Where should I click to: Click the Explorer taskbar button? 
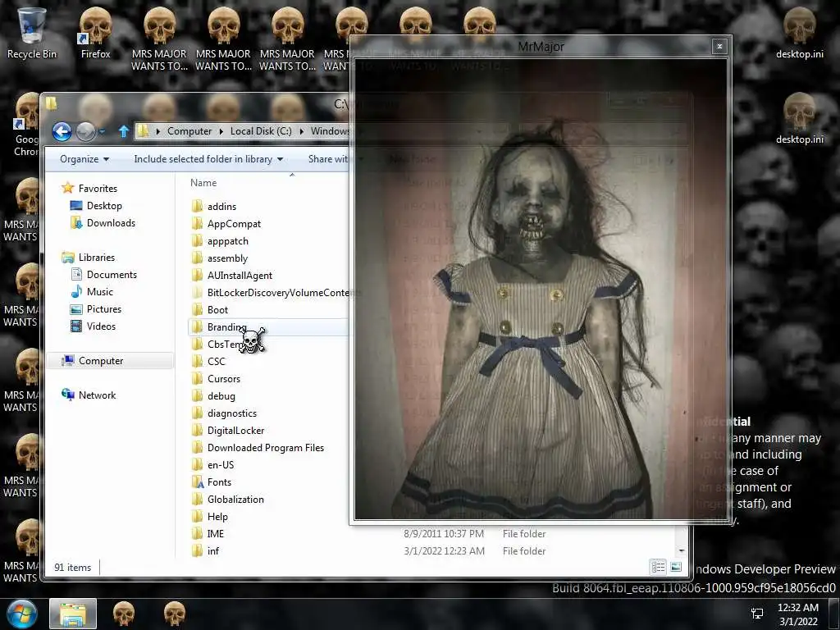[x=73, y=614]
